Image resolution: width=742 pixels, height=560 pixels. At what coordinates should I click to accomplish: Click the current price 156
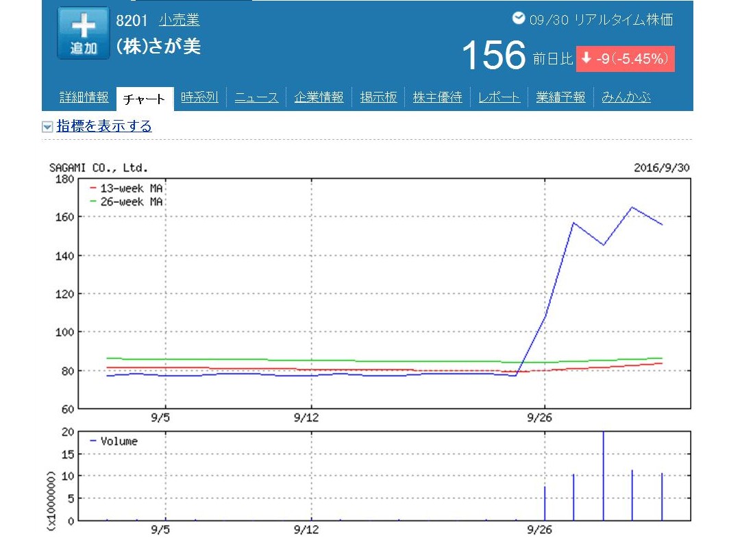(x=493, y=56)
